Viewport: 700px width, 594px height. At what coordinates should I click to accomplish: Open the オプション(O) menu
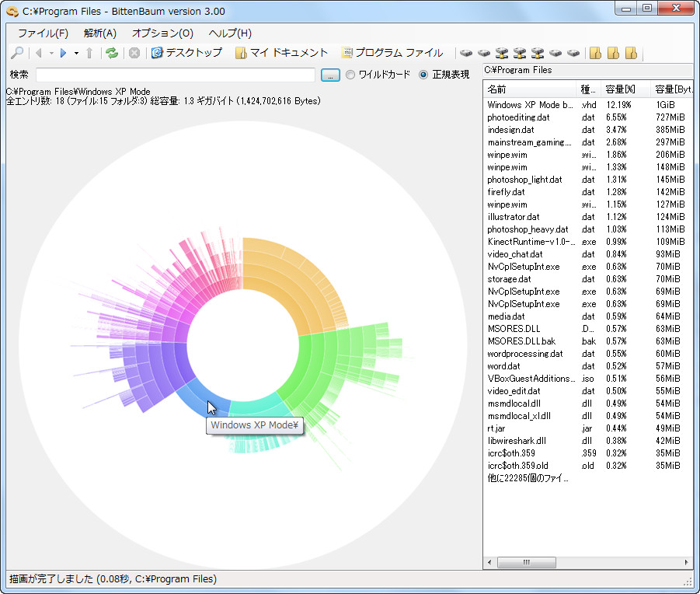pos(162,33)
